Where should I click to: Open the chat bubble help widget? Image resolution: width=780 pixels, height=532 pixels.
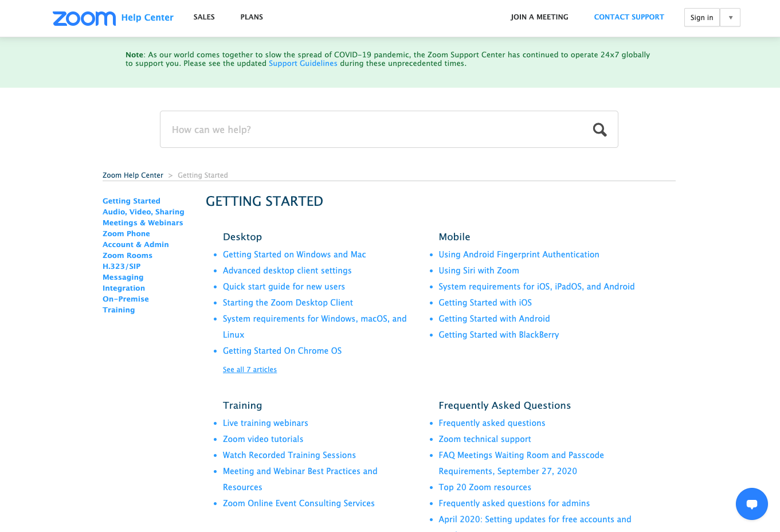[x=751, y=504]
